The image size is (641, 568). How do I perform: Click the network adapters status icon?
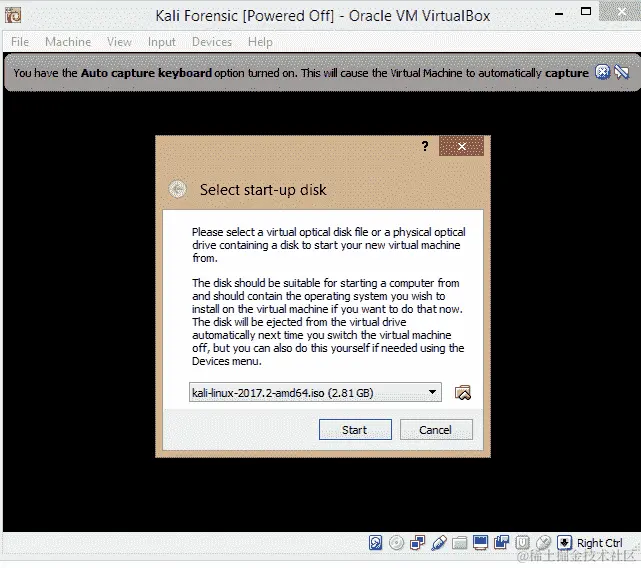(417, 543)
